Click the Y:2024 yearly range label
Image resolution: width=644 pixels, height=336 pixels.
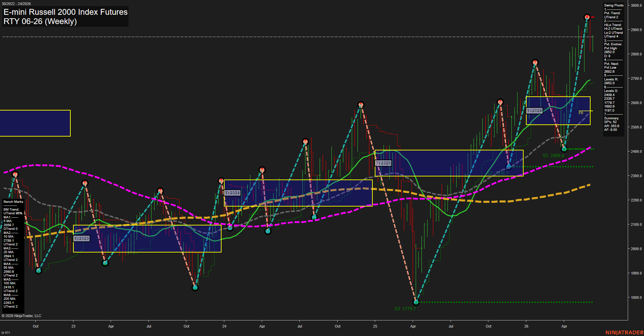coord(232,193)
